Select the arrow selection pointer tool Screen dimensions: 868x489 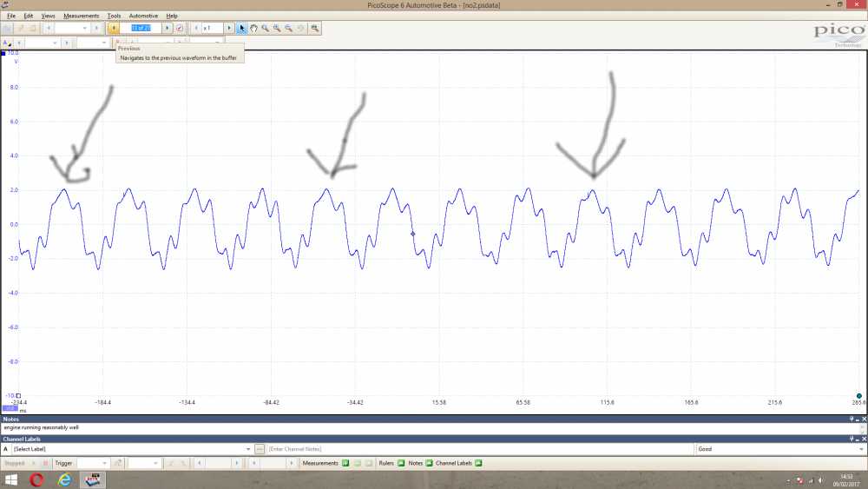[242, 28]
